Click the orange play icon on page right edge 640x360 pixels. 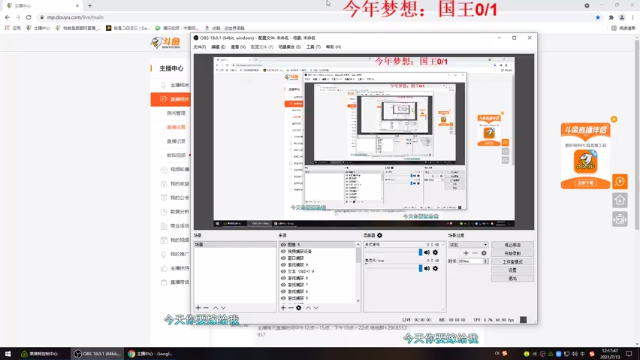click(x=620, y=181)
